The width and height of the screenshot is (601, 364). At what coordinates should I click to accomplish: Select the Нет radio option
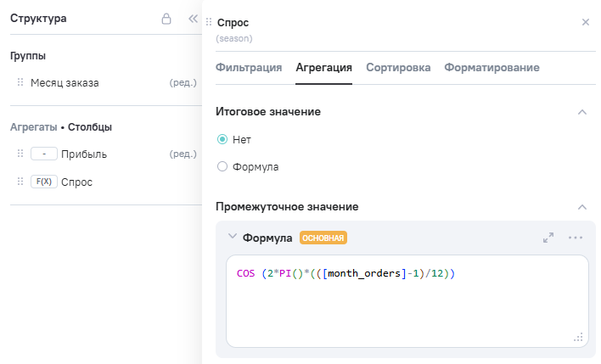[x=222, y=139]
